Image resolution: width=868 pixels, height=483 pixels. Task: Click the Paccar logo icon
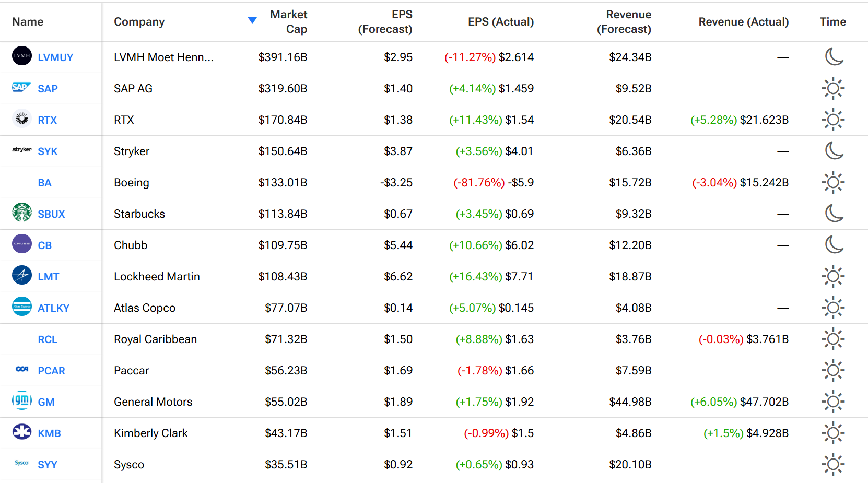click(x=22, y=369)
